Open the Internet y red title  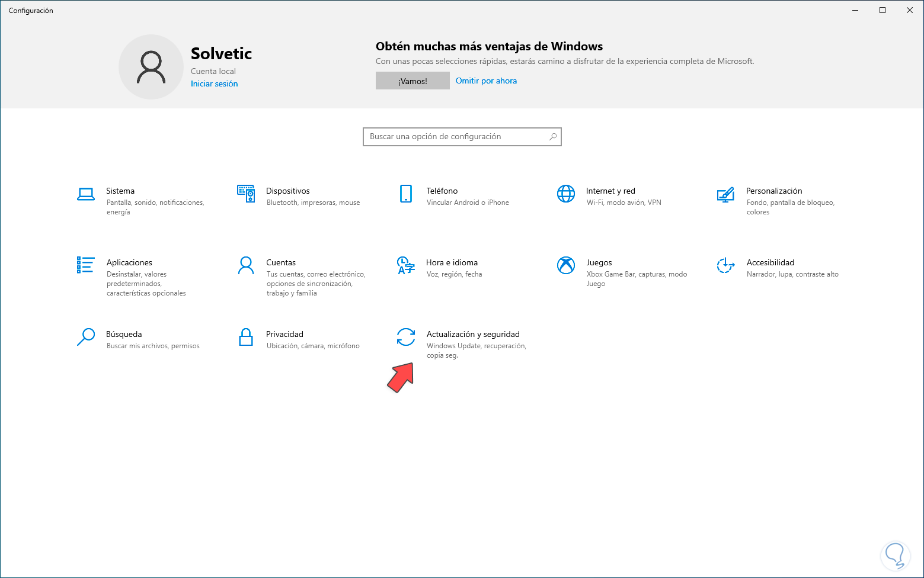click(610, 191)
